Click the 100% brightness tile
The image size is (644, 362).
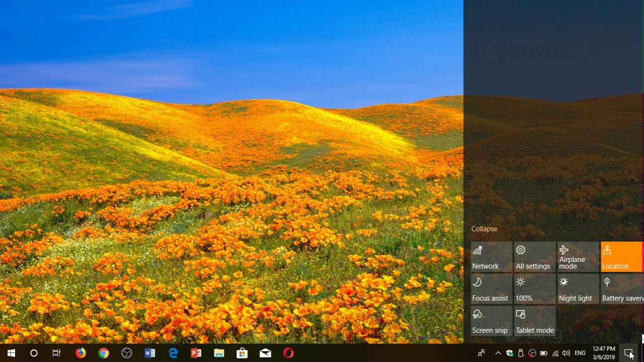tap(535, 289)
